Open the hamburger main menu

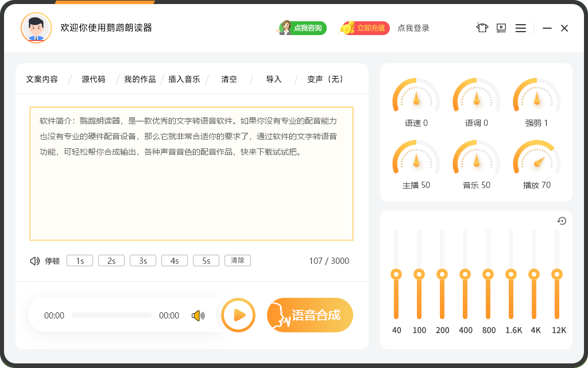pyautogui.click(x=521, y=28)
